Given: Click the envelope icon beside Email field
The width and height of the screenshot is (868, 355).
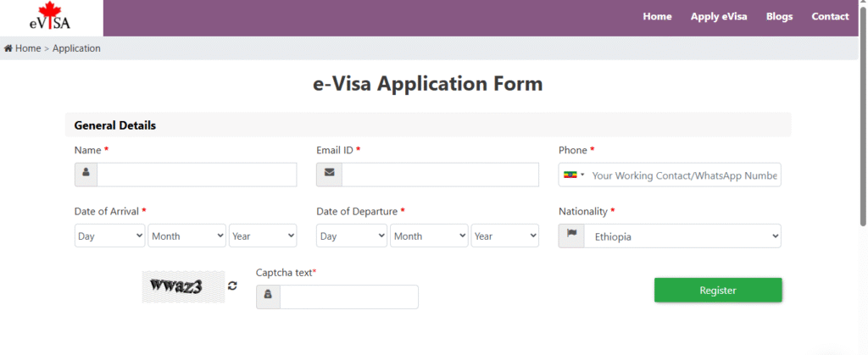Looking at the screenshot, I should coord(329,175).
